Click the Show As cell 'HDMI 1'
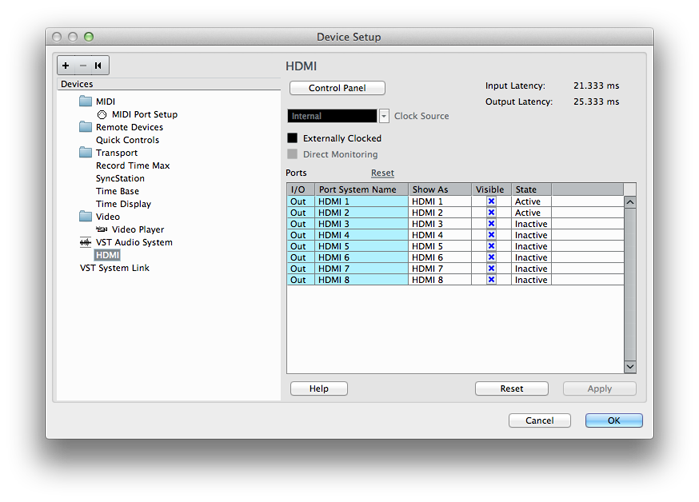 (440, 202)
